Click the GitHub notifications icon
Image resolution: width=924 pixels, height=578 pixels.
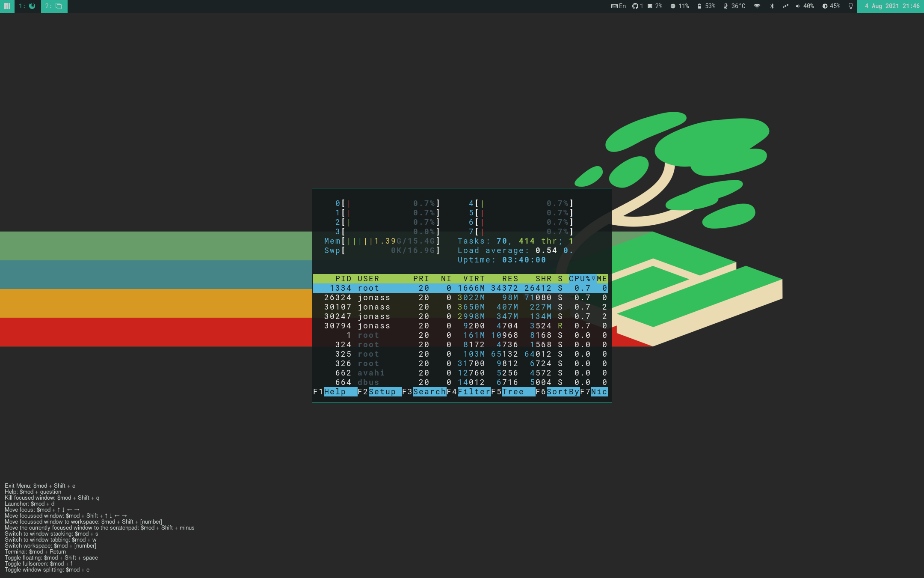pos(637,6)
